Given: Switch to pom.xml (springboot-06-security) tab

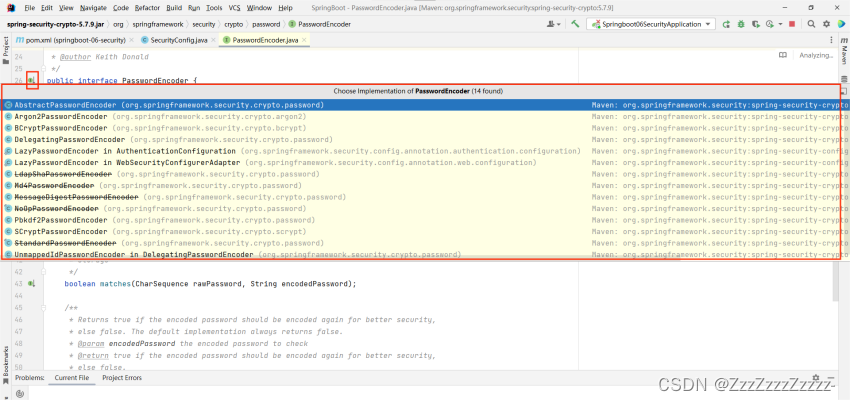Looking at the screenshot, I should click(74, 40).
